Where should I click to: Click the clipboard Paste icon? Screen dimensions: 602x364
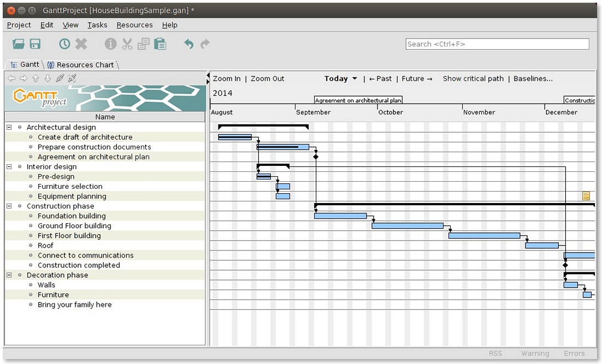160,44
